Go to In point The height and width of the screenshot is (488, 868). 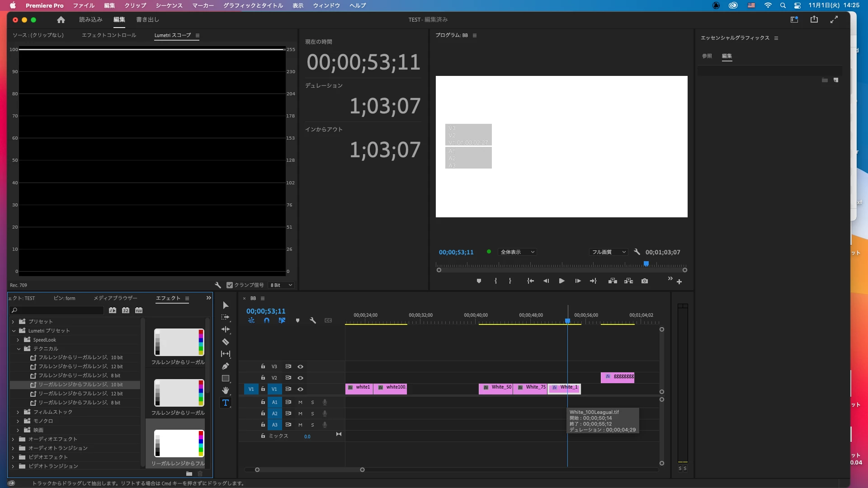click(x=530, y=281)
